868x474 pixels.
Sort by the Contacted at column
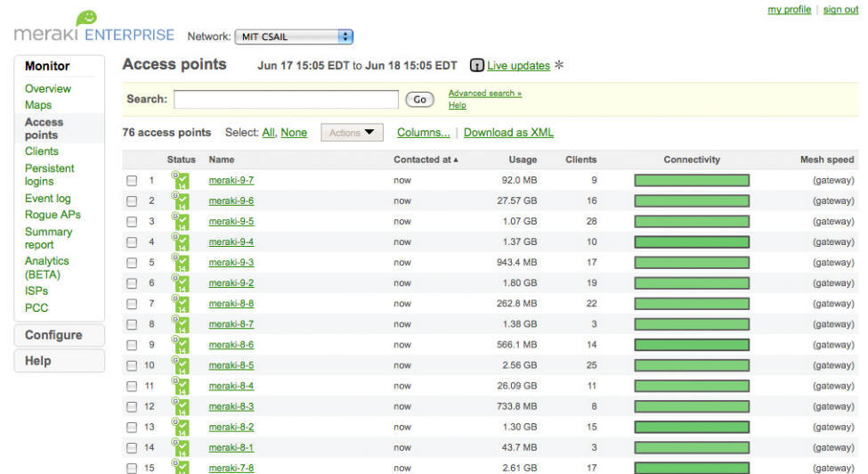(x=426, y=159)
